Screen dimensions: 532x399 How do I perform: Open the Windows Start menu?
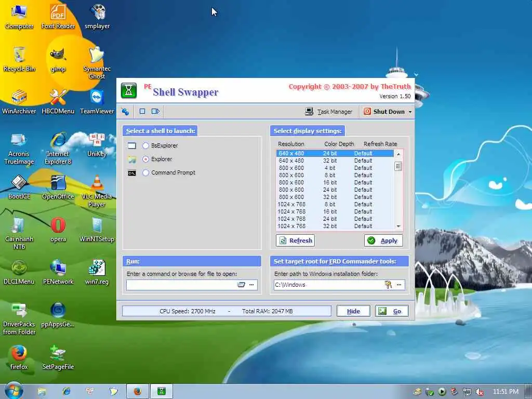click(x=14, y=391)
